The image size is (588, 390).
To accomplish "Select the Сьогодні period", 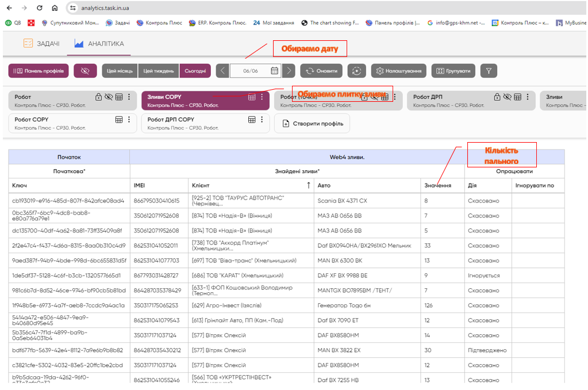I will [x=195, y=71].
